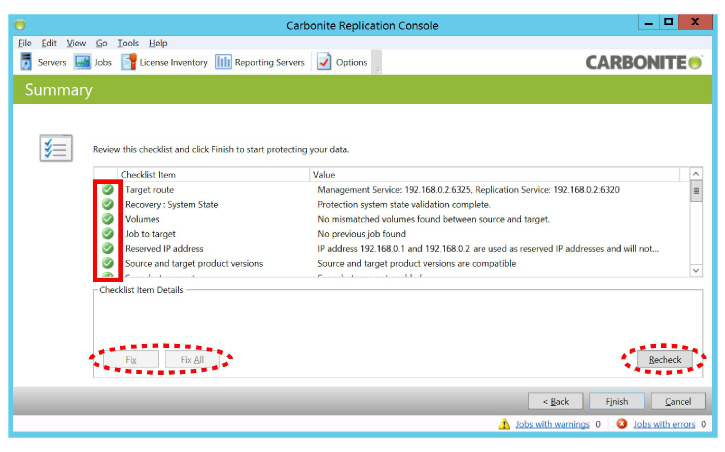Viewport: 725px width, 452px height.
Task: Close the Replication Console window
Action: pyautogui.click(x=695, y=22)
